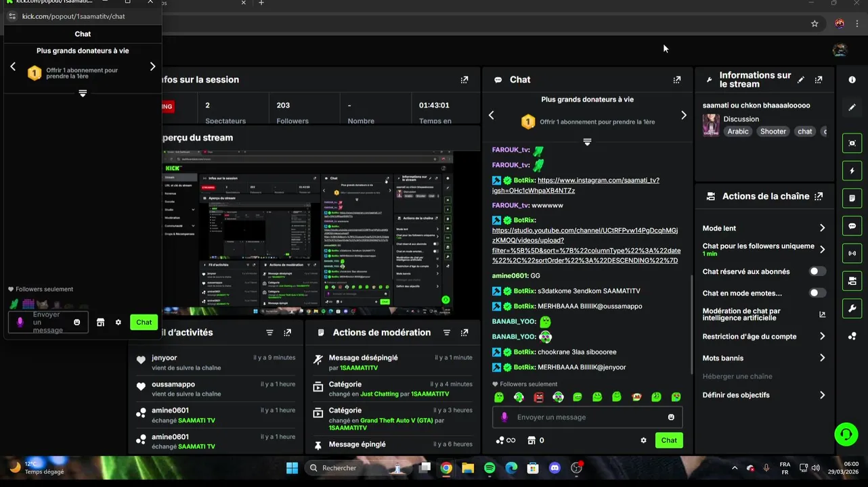The width and height of the screenshot is (868, 487).
Task: Open the Instagram saamati_tv link in chat
Action: coord(576,185)
